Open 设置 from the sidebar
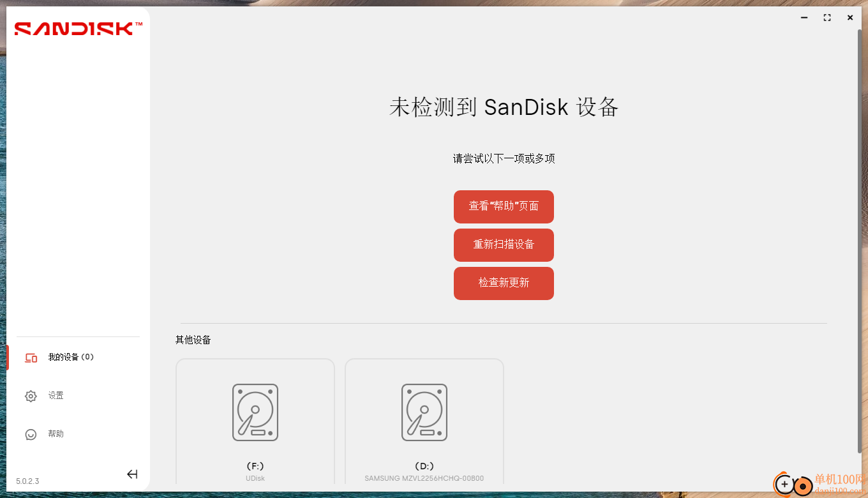This screenshot has width=868, height=498. tap(56, 396)
